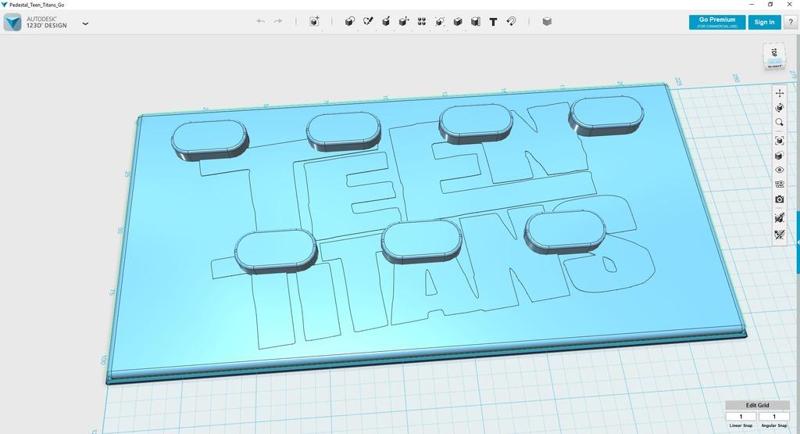Select the Orbit navigation tool

[779, 108]
